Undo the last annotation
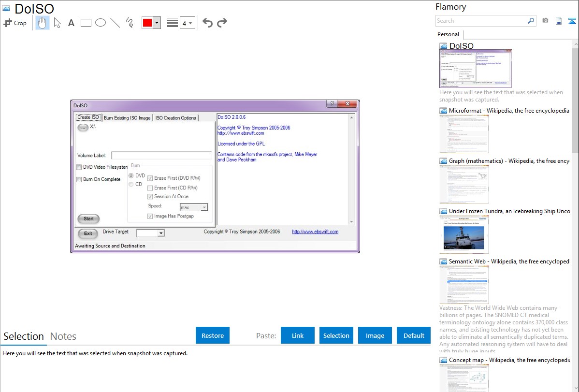The width and height of the screenshot is (579, 392). pos(207,23)
